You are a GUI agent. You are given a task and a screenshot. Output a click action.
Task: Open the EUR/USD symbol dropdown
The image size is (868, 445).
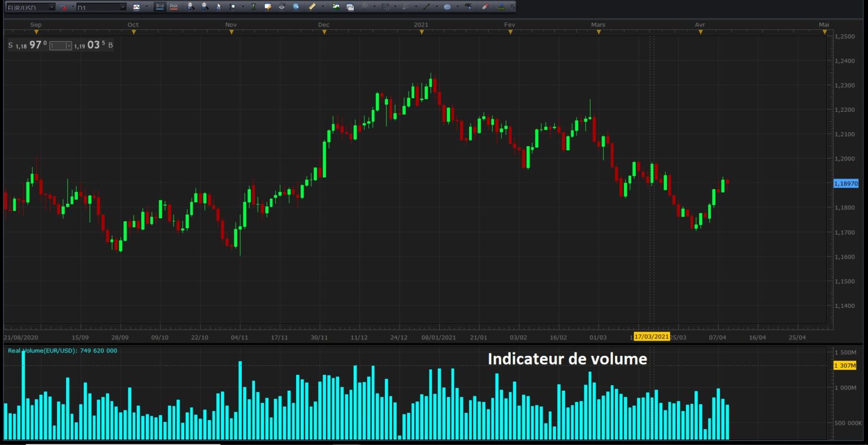53,7
